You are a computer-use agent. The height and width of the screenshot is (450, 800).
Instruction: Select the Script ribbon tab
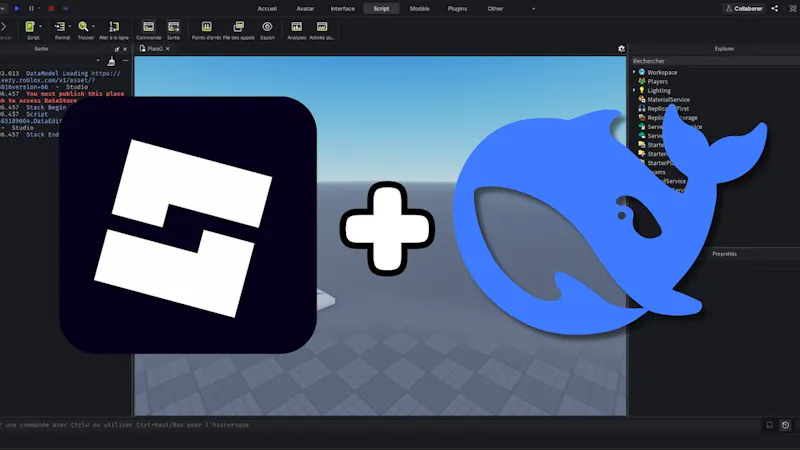pos(381,9)
